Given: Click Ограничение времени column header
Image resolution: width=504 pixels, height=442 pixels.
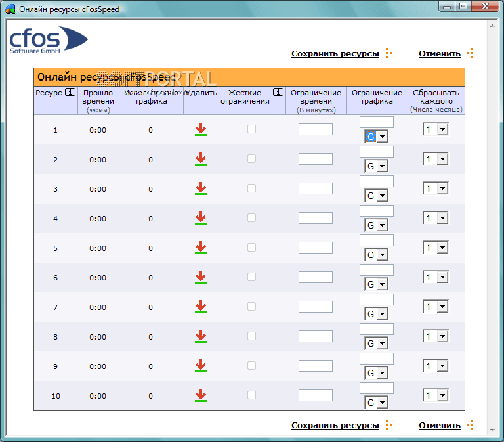Looking at the screenshot, I should point(316,100).
